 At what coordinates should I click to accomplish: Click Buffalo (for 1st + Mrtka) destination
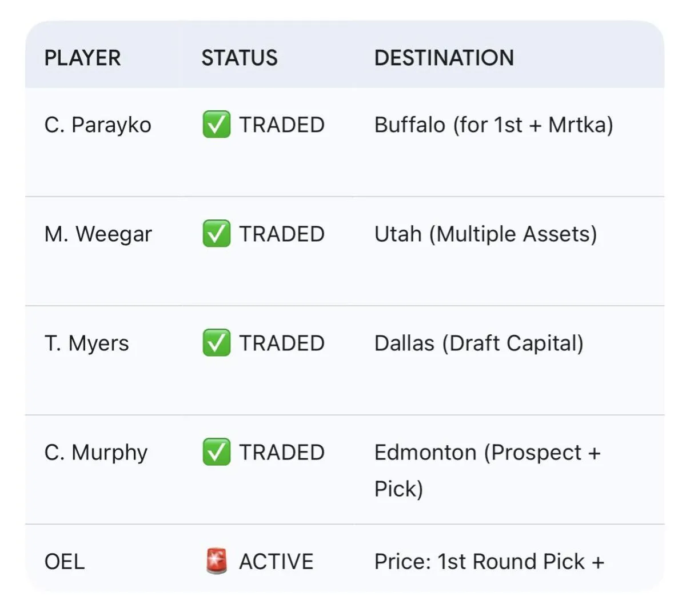(x=493, y=125)
